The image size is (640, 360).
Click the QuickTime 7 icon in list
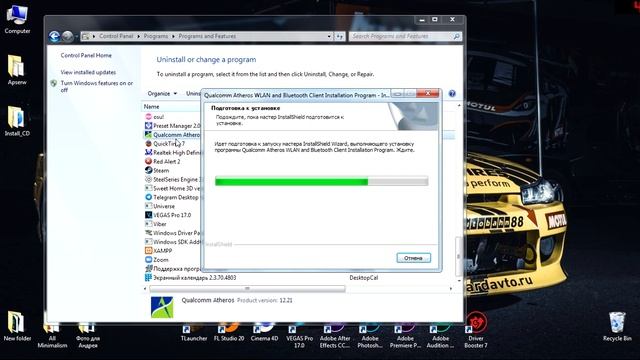coord(149,144)
